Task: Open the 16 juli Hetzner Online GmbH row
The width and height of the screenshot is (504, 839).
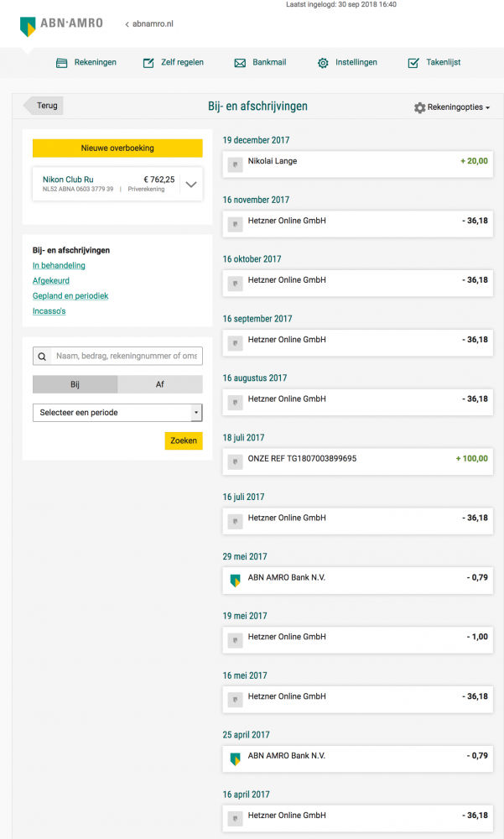Action: 358,521
